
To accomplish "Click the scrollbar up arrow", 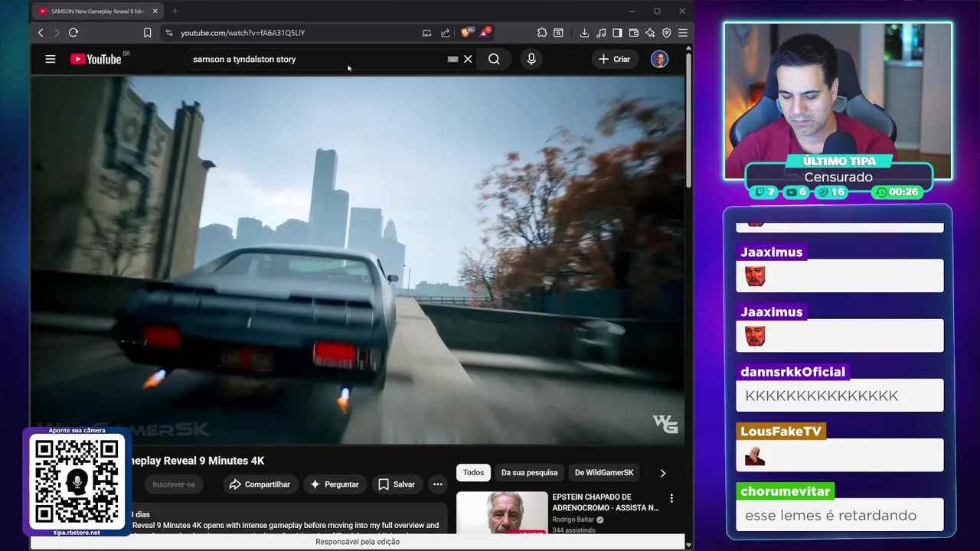I will coord(689,49).
